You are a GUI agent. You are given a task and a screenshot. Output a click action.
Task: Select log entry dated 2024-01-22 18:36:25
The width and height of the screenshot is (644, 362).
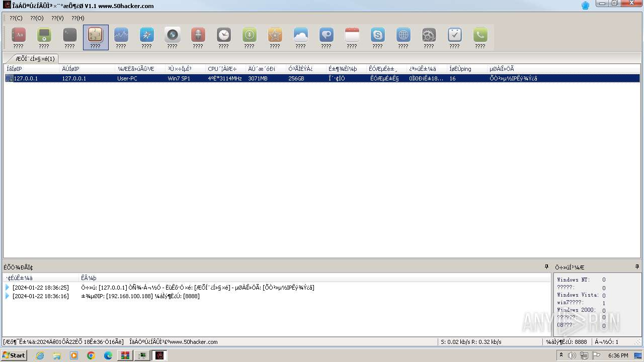coord(277,288)
